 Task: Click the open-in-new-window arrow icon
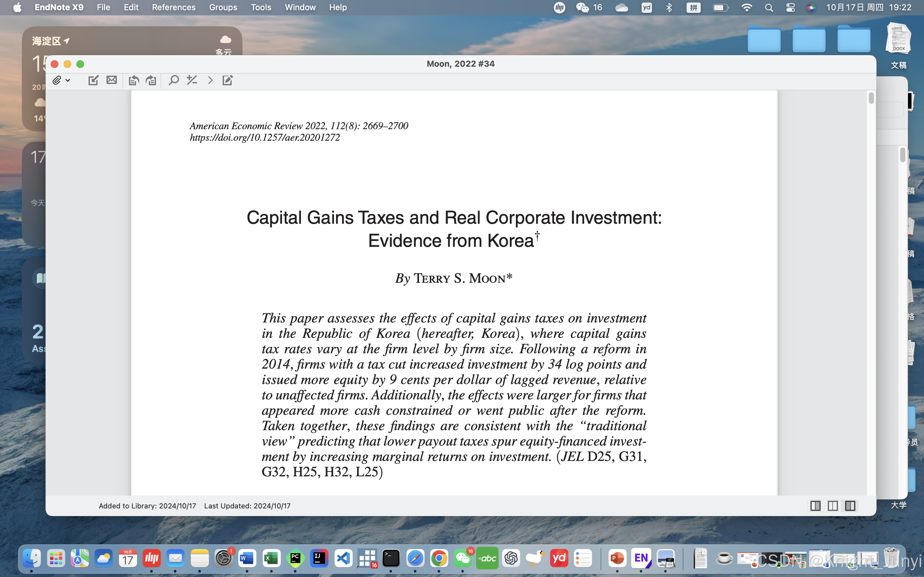point(93,80)
